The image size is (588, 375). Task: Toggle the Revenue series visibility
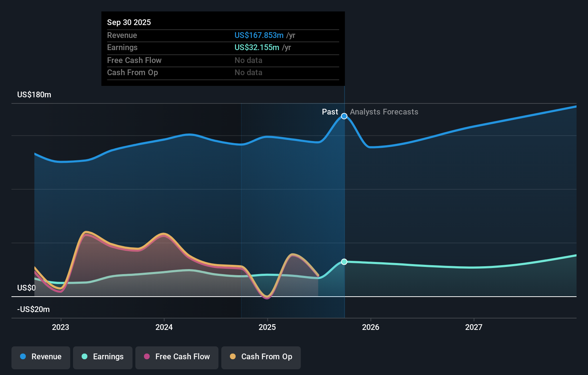click(x=40, y=357)
